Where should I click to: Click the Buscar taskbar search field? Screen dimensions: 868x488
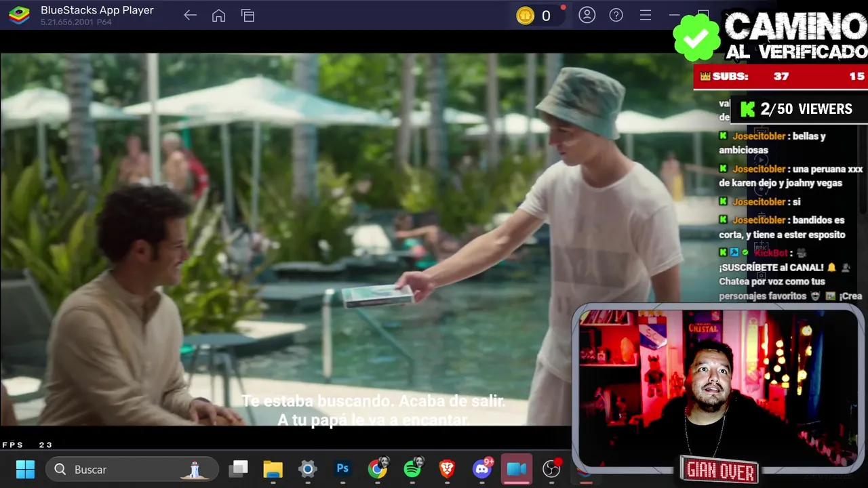132,469
